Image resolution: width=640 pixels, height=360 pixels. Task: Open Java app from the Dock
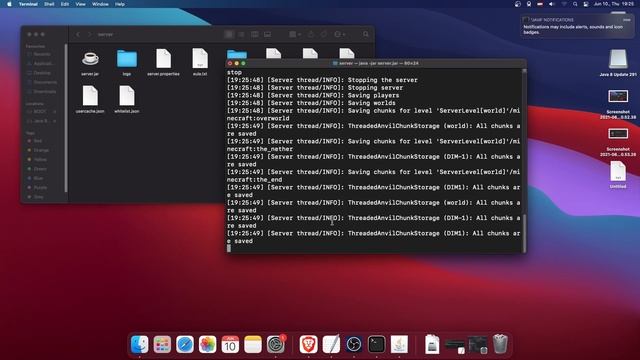399,344
